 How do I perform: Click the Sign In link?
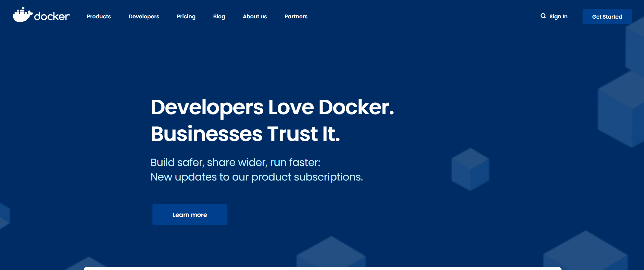(x=558, y=16)
